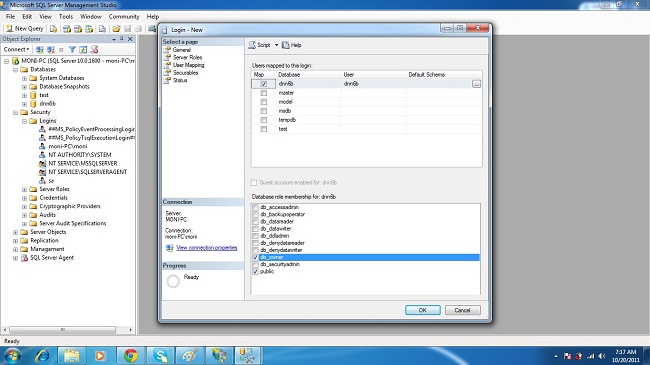The width and height of the screenshot is (650, 365).
Task: Open the View menu
Action: click(x=45, y=17)
